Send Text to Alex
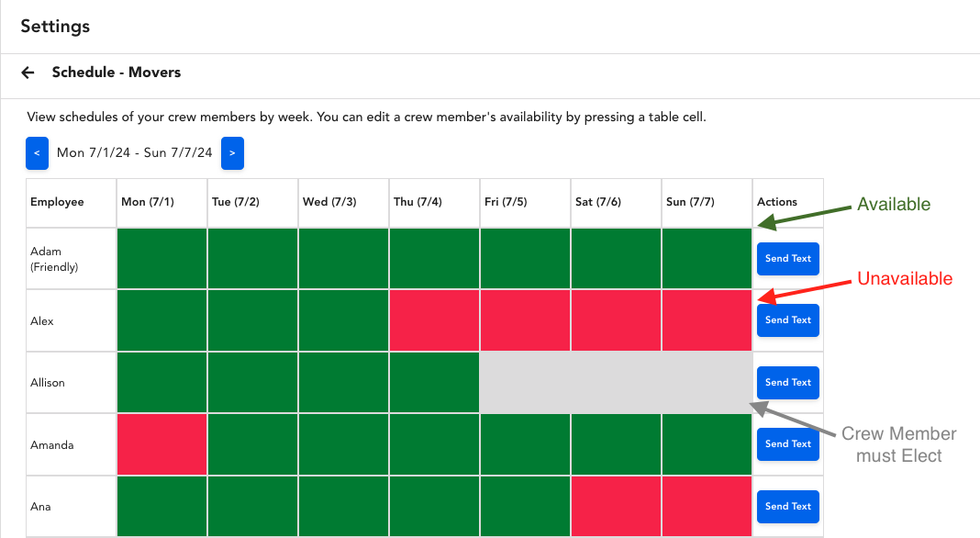 coord(787,320)
